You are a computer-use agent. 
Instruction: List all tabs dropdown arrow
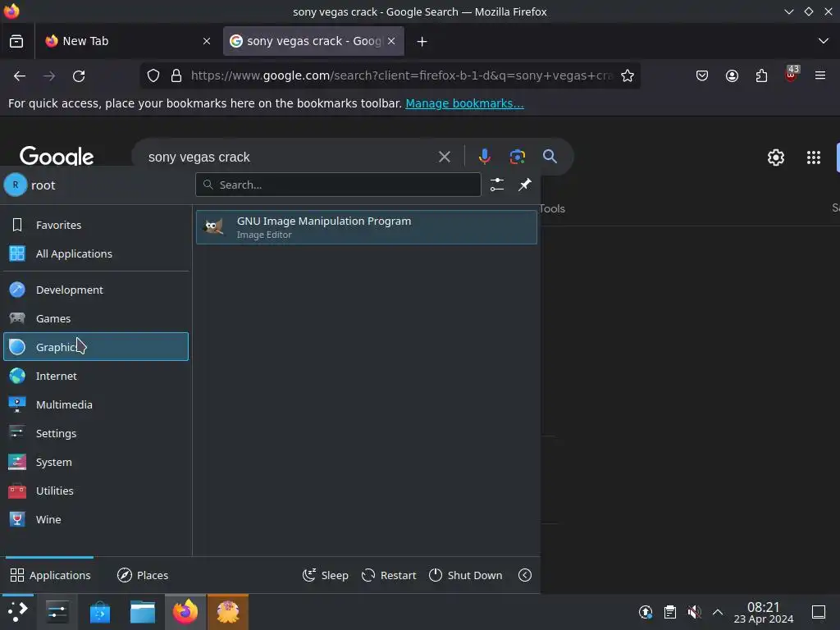pos(824,41)
